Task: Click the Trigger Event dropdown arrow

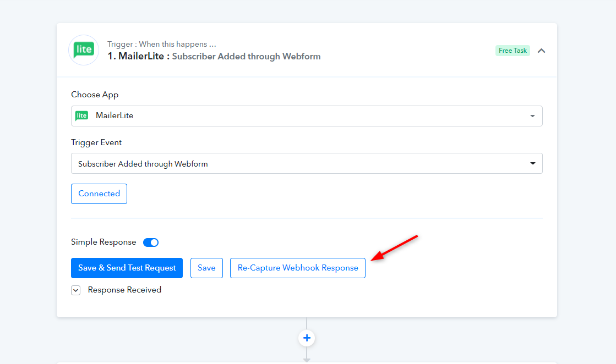Action: tap(533, 163)
